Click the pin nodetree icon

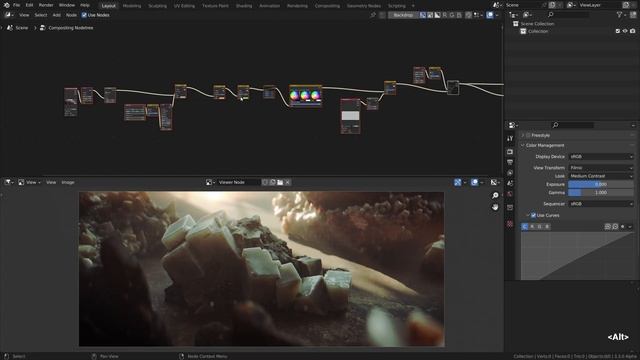click(x=373, y=15)
